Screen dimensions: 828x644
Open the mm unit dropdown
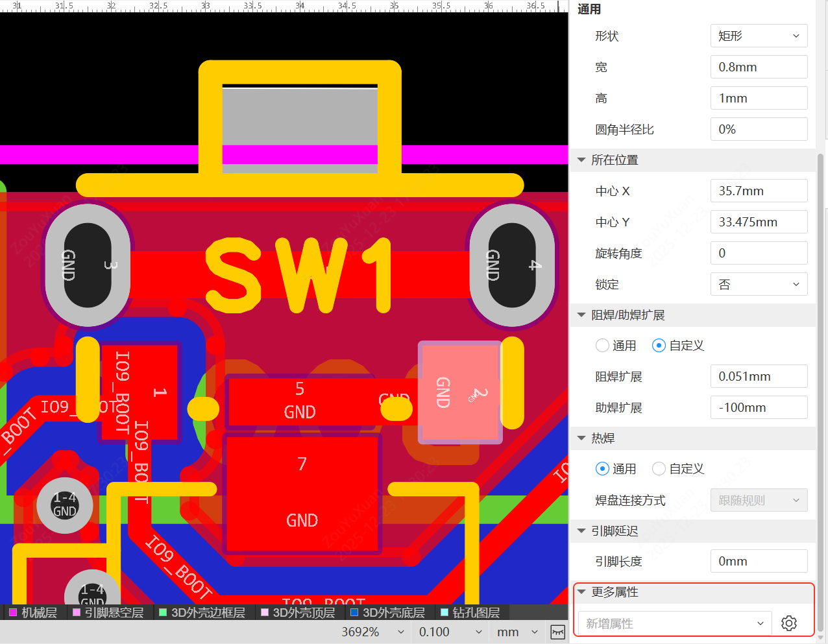[516, 631]
